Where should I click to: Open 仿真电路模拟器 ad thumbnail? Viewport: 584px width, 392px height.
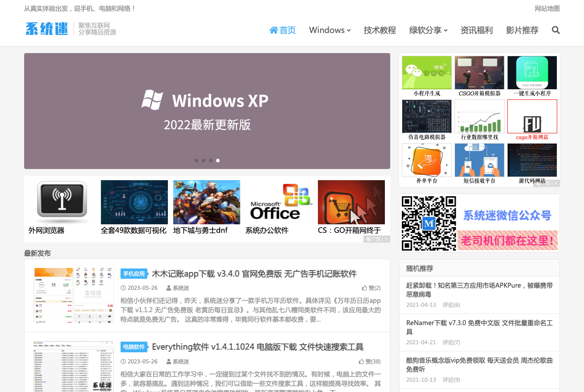point(427,116)
